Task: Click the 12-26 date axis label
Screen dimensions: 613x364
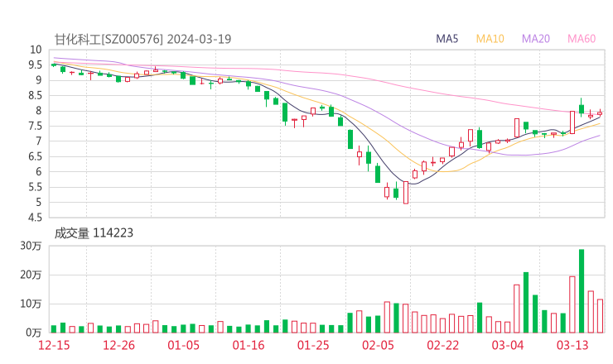Action: tap(118, 345)
